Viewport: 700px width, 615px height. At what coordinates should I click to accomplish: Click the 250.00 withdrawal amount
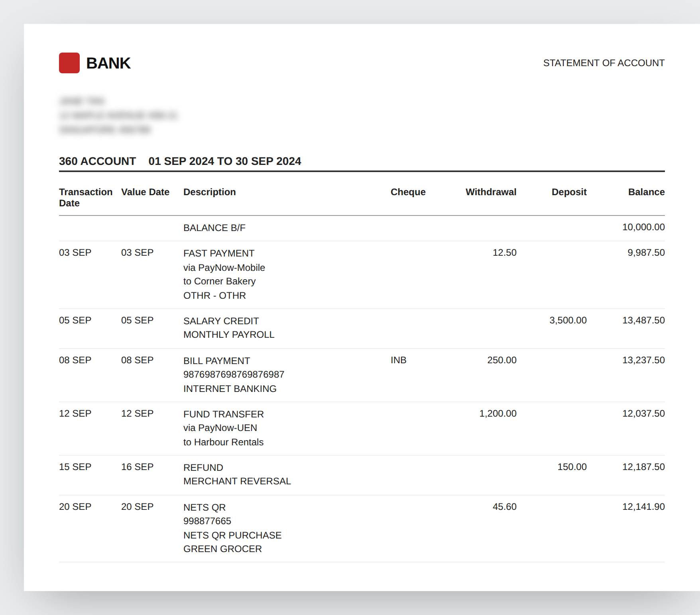click(502, 360)
